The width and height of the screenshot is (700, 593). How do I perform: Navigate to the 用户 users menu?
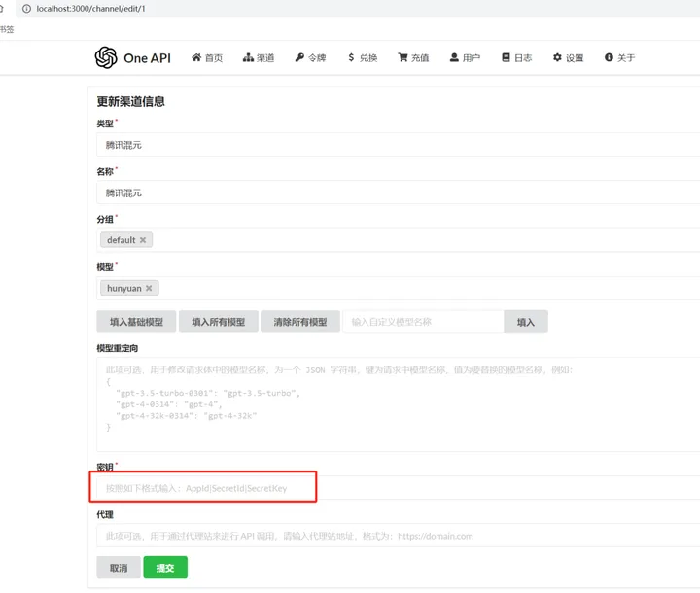(x=465, y=57)
